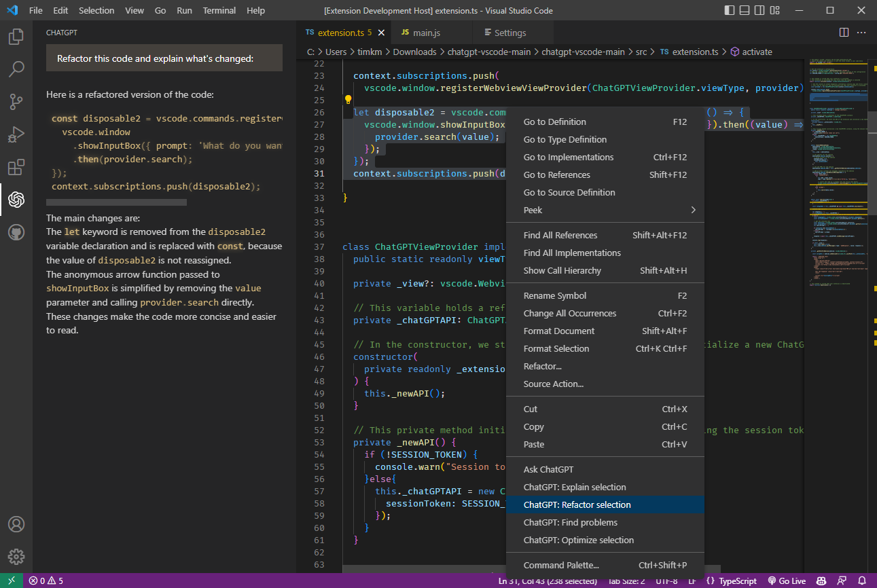Open the editor actions ellipsis menu
Screen dimensions: 877x588
tap(861, 32)
